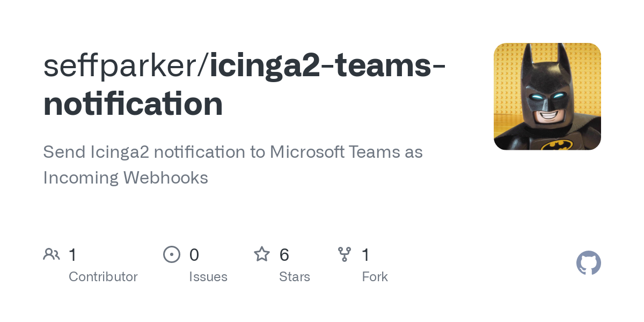Click the issues count number 0
Viewport: 644px width, 322px height.
pyautogui.click(x=194, y=254)
